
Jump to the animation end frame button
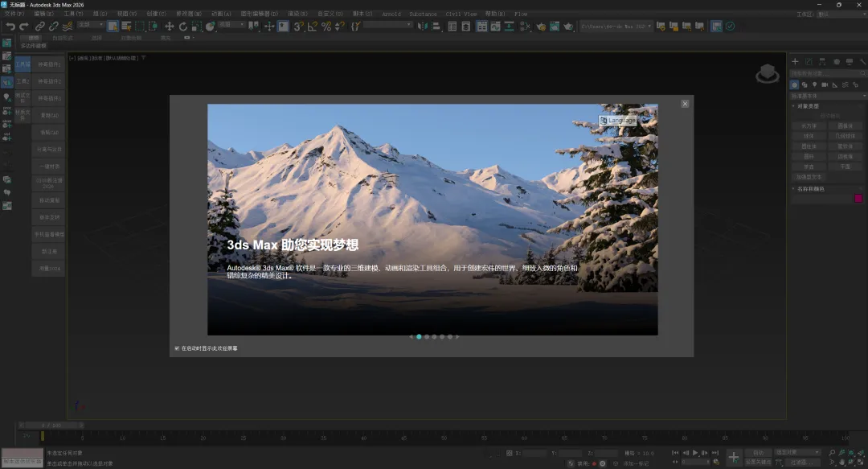pyautogui.click(x=715, y=453)
